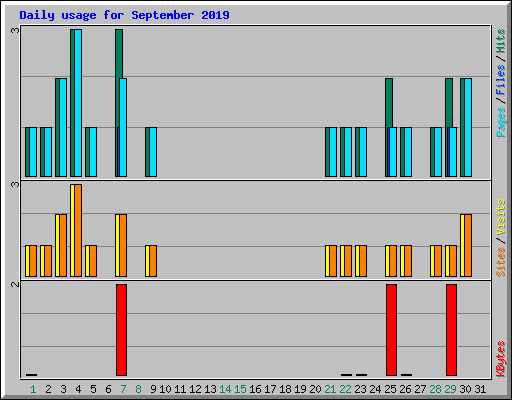Click the 'Sites' legend label
512x400 pixels.
click(500, 262)
